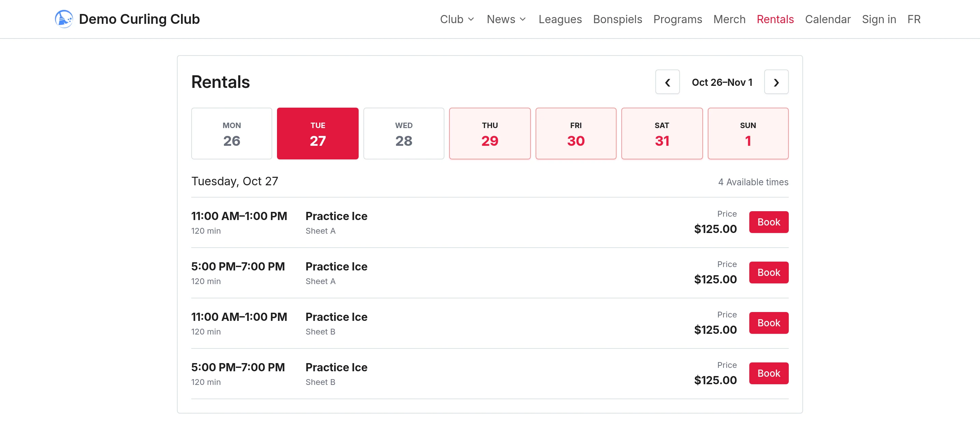The image size is (980, 436).
Task: Go to next week arrow
Action: coord(776,82)
